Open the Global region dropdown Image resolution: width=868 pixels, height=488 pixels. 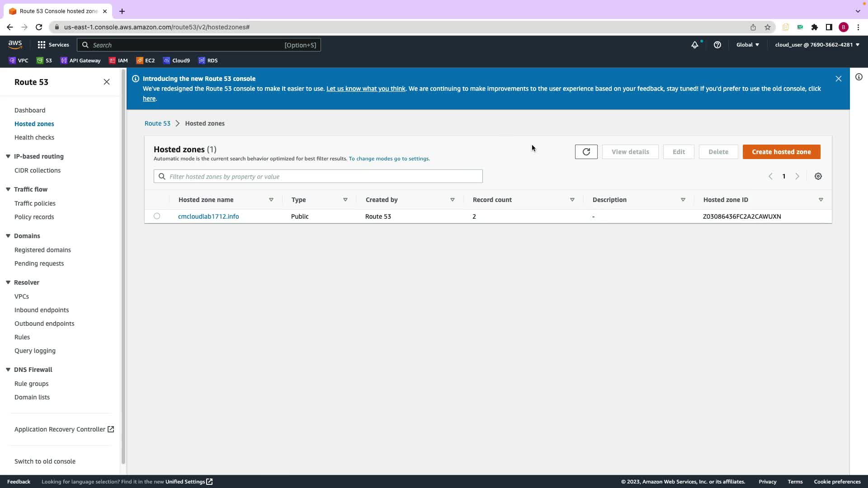[747, 45]
